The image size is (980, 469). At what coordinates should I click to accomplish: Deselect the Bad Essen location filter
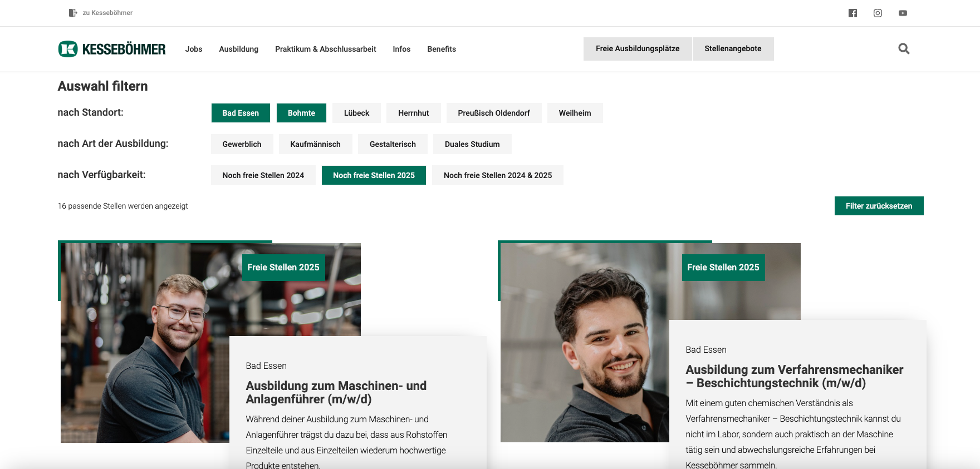click(241, 113)
